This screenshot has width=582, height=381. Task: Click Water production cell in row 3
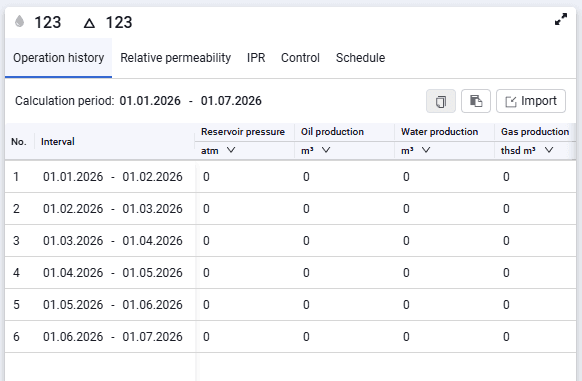[x=445, y=241]
